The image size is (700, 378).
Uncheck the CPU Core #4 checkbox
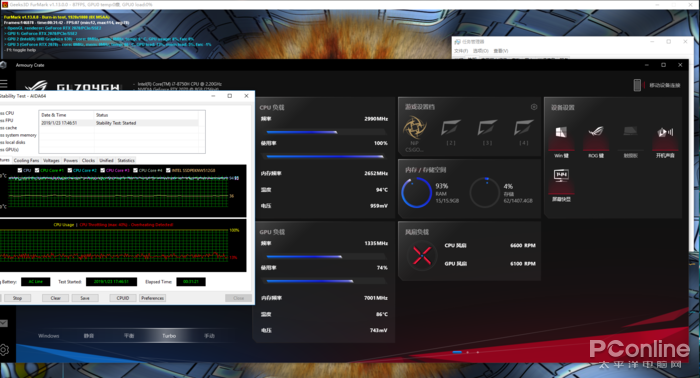135,170
